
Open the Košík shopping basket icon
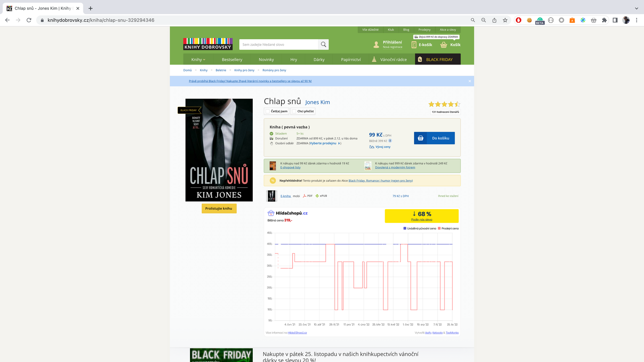[444, 45]
